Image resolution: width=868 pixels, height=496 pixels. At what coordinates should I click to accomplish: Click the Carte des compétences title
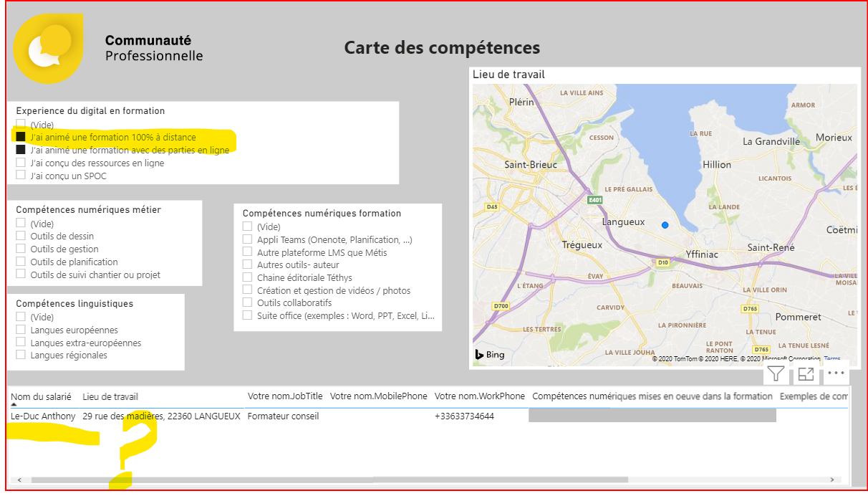coord(442,48)
